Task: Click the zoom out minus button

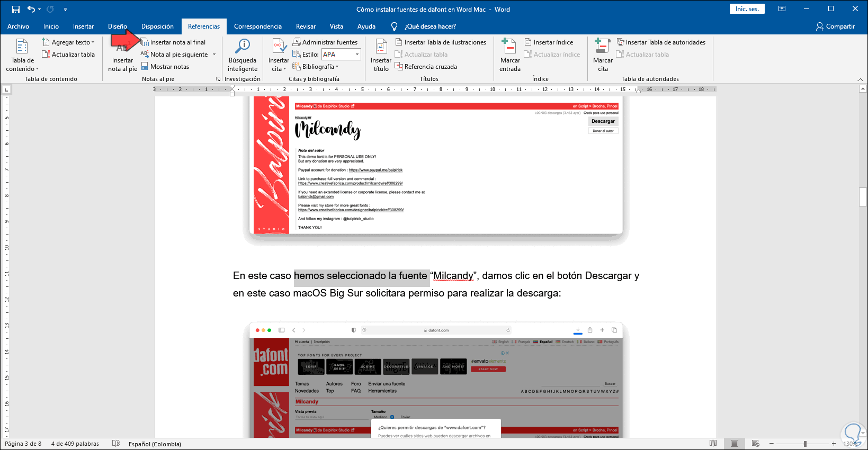Action: (x=771, y=444)
